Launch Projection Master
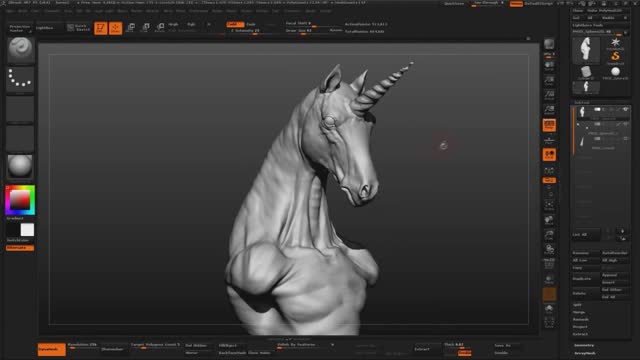The height and width of the screenshot is (360, 640). tap(20, 28)
